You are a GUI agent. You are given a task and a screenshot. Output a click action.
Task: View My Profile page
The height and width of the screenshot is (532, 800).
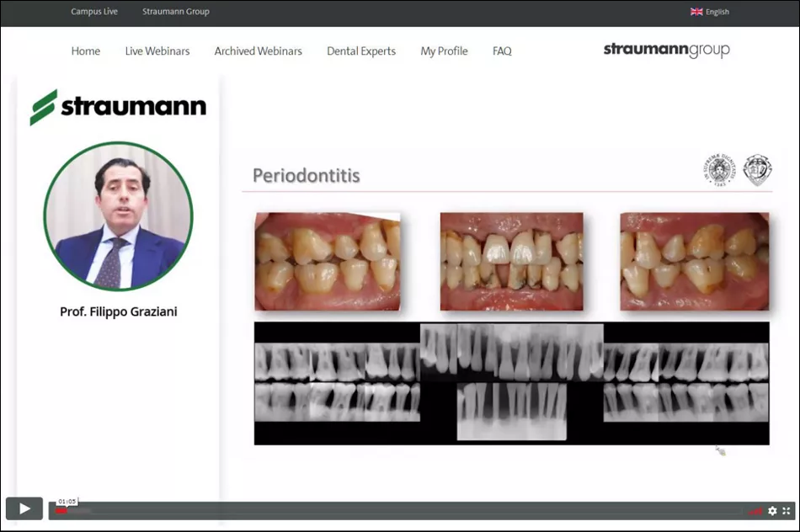pos(444,51)
